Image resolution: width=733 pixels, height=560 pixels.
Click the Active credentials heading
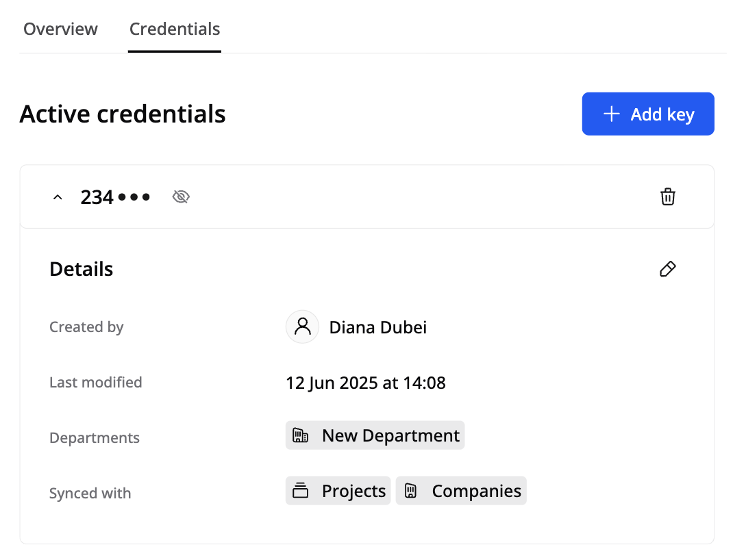point(123,114)
